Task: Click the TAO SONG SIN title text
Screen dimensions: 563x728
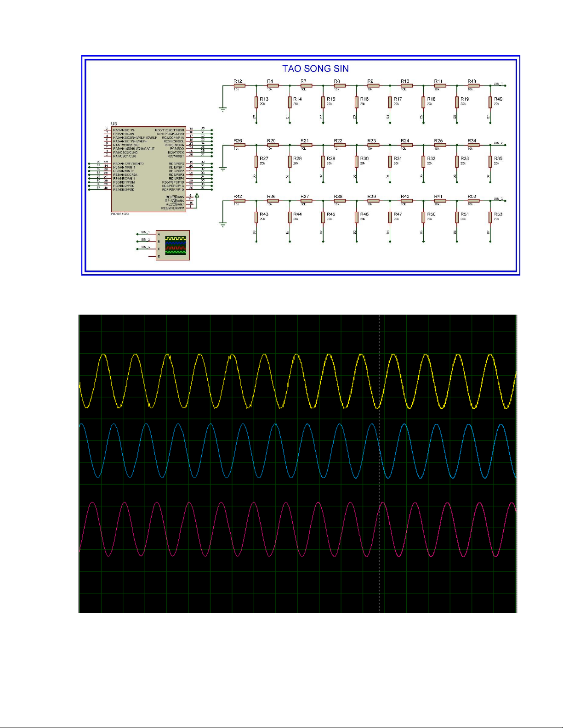Action: 315,69
